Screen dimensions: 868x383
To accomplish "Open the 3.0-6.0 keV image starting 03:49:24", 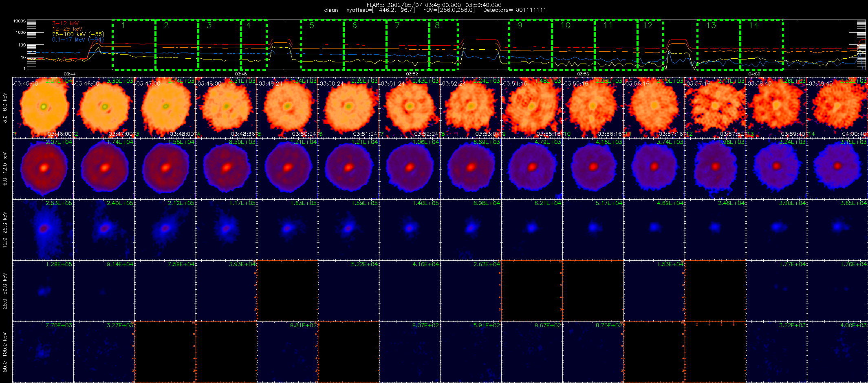I will coord(287,107).
